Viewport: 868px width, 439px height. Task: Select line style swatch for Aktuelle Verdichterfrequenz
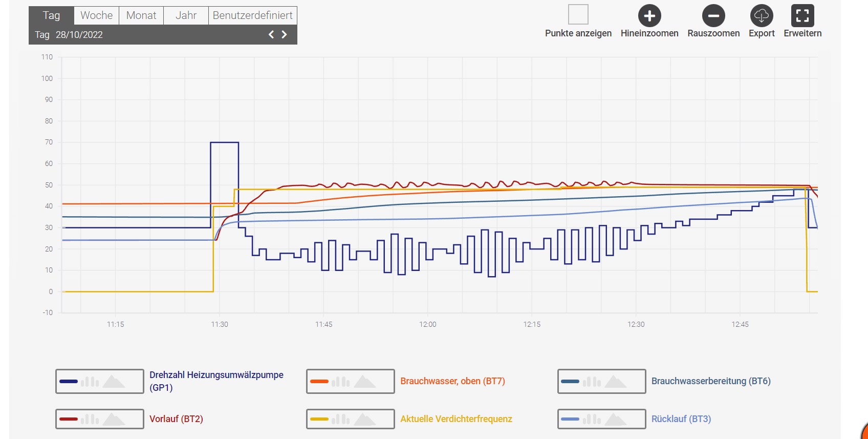(319, 419)
